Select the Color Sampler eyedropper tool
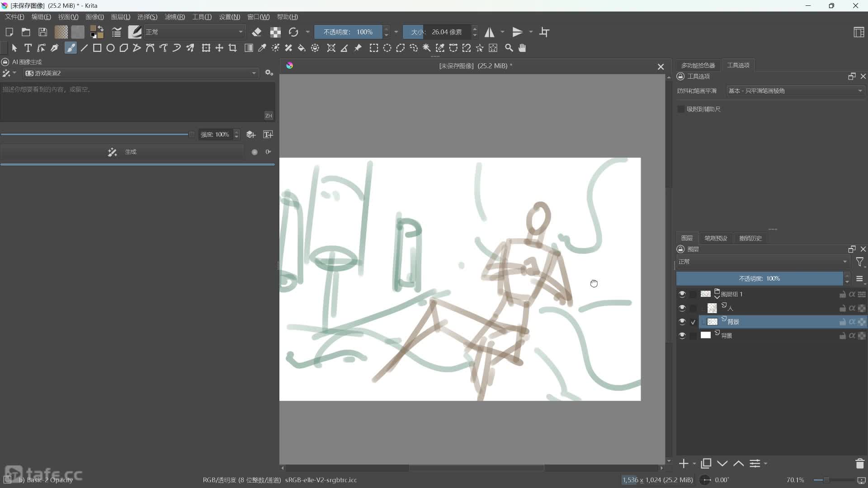The image size is (868, 488). (262, 48)
